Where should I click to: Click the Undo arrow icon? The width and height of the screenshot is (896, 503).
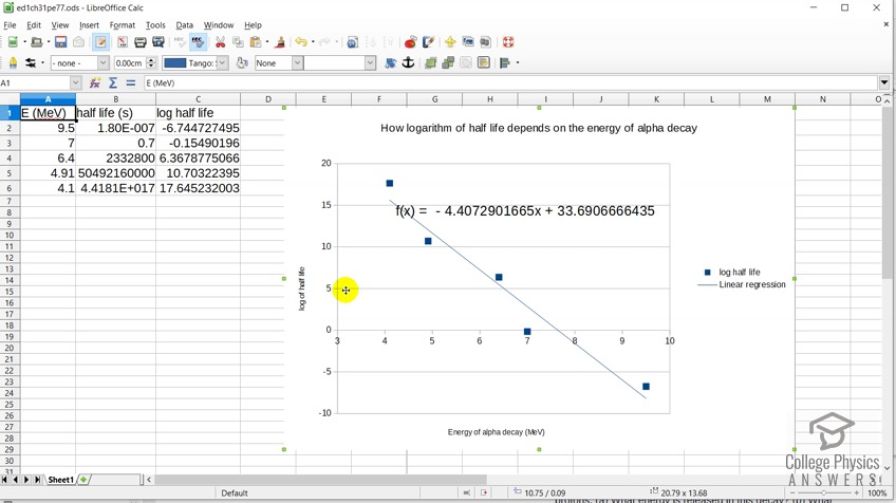tap(299, 43)
